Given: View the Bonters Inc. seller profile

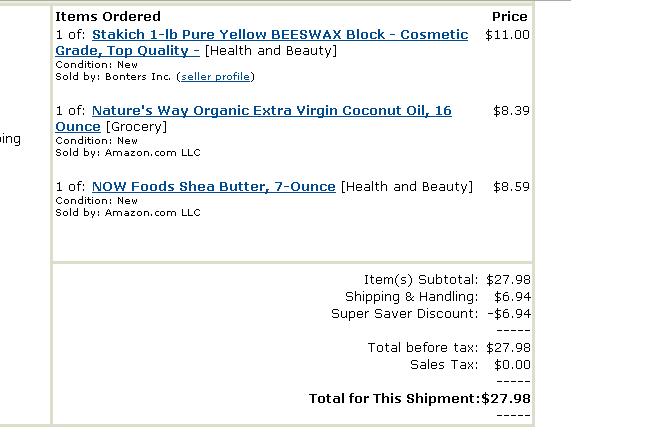Looking at the screenshot, I should pos(216,76).
